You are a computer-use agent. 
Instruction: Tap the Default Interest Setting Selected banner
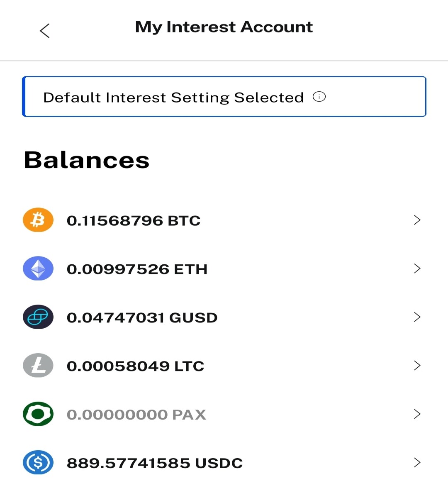click(x=224, y=97)
